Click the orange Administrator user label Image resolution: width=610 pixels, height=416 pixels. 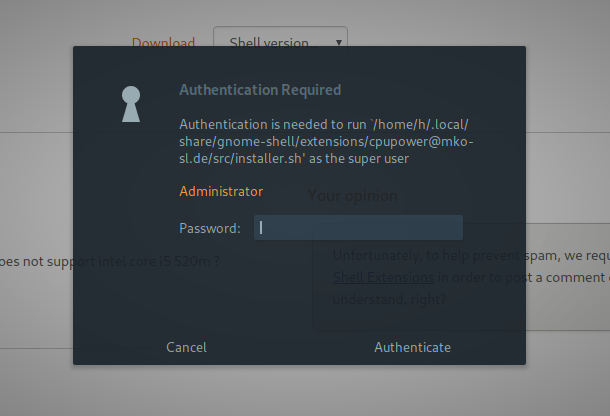221,191
